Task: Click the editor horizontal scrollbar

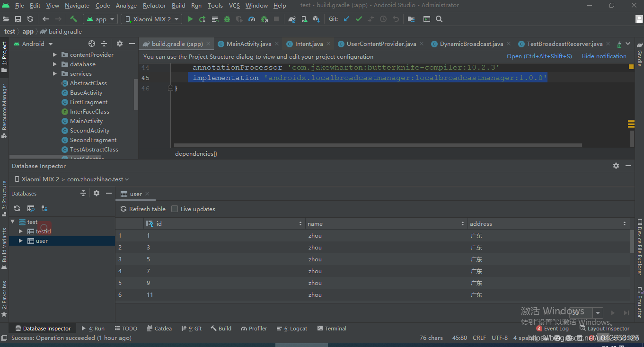Action: 378,145
